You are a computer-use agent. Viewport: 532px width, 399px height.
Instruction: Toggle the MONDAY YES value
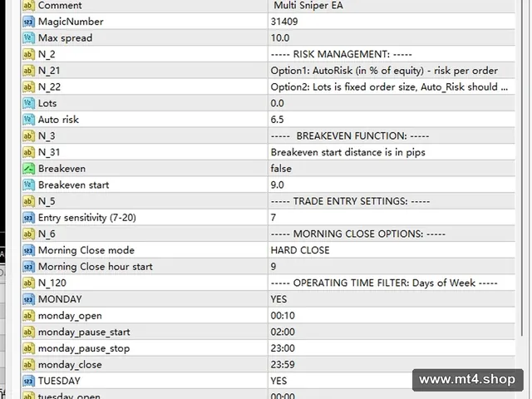pos(392,299)
